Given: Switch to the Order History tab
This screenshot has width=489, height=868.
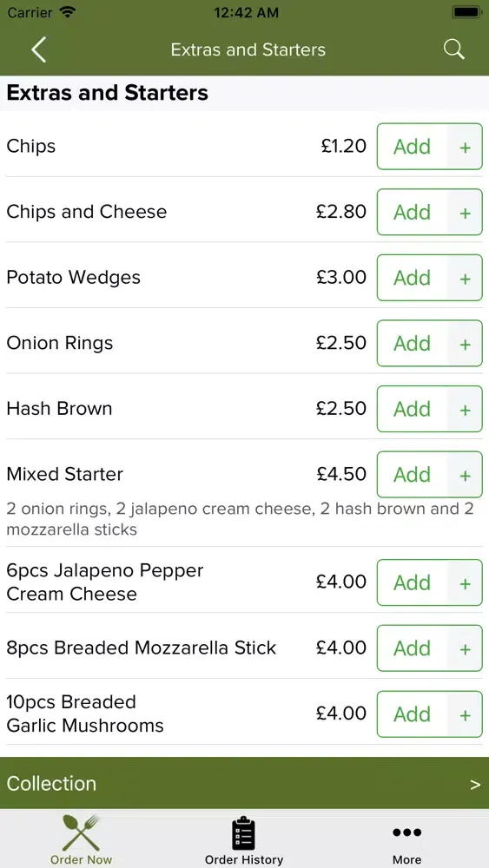Looking at the screenshot, I should pos(244,838).
